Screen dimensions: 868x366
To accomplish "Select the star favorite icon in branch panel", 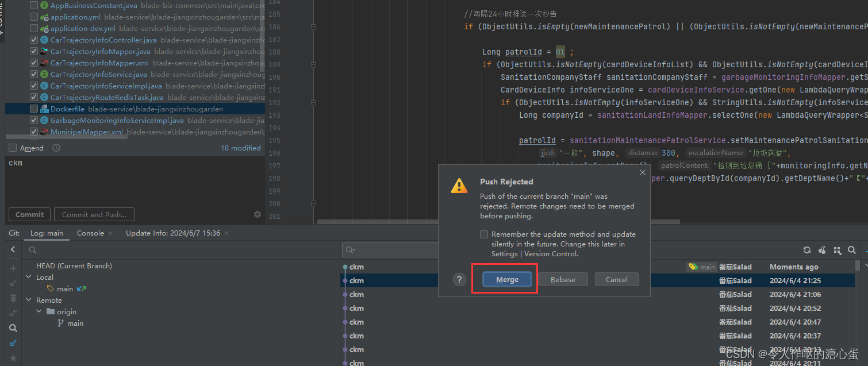I will click(13, 358).
